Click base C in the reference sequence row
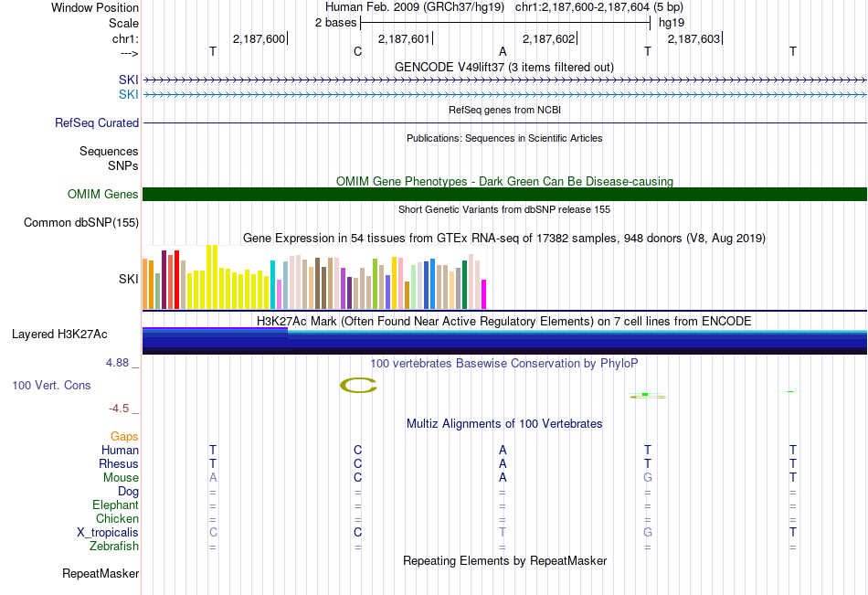Screen dimensions: 868x595 click(357, 51)
